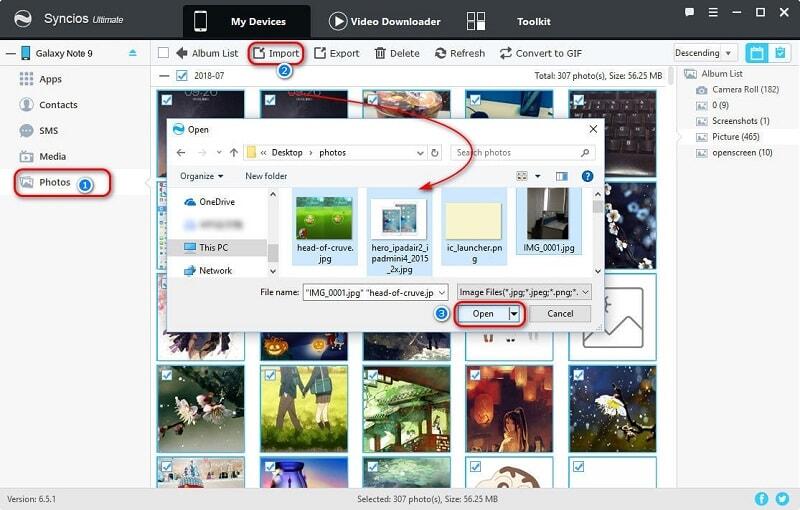Click the help icon in Open dialog

pos(587,176)
